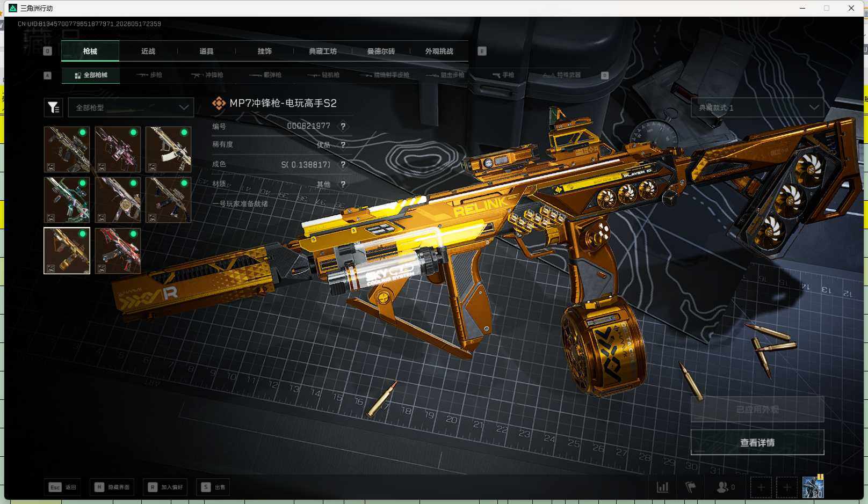
Task: Switch to the 道具 tab
Action: (206, 51)
